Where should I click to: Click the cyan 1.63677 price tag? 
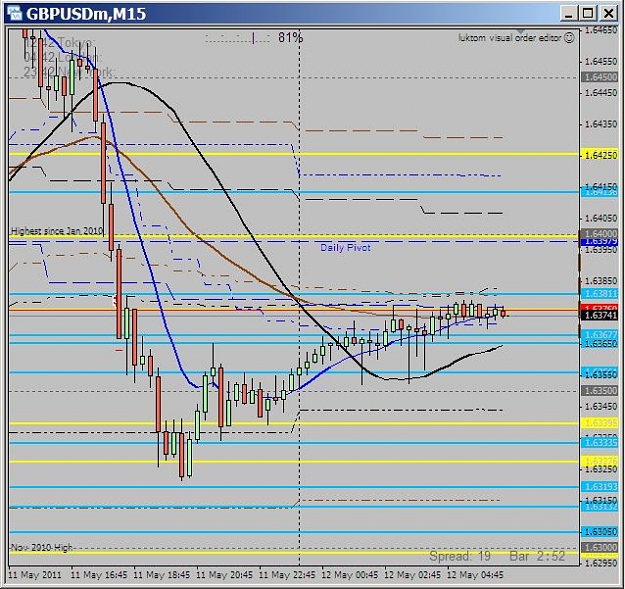(599, 335)
